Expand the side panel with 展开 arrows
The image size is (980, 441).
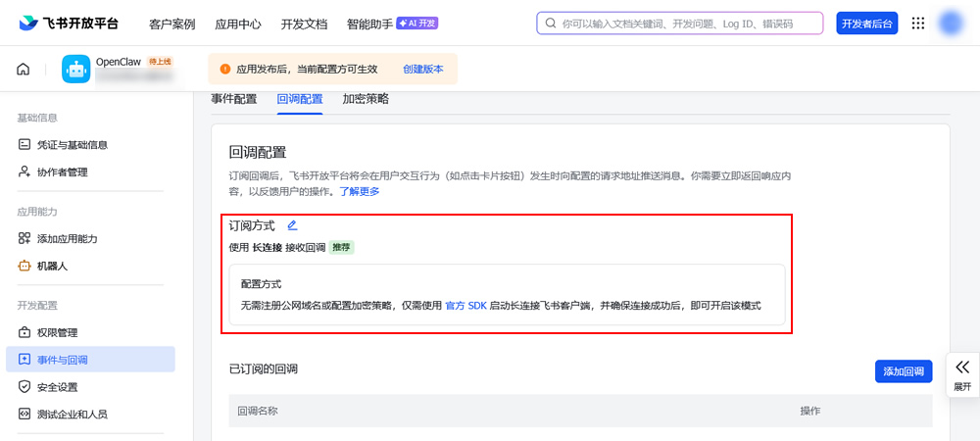point(962,373)
